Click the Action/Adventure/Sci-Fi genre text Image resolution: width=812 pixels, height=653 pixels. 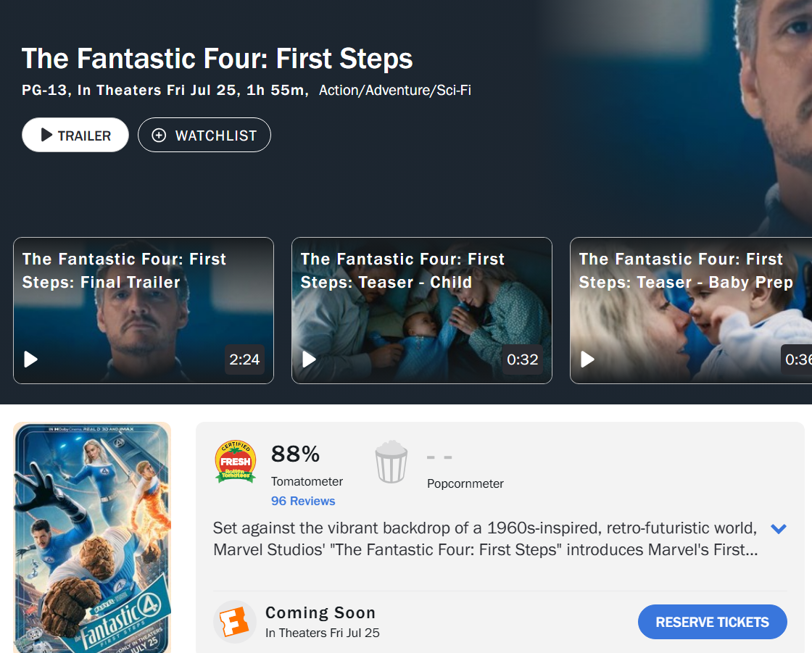[x=395, y=91]
